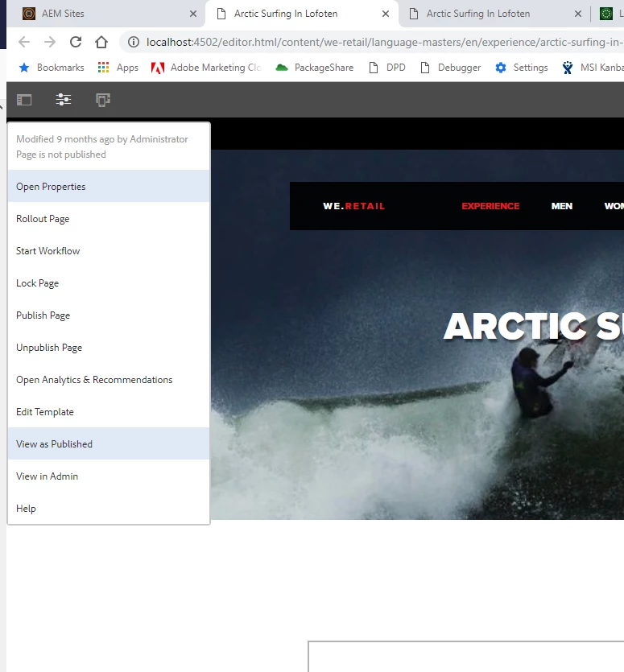Select Lock Page option
The width and height of the screenshot is (624, 672).
coord(109,282)
